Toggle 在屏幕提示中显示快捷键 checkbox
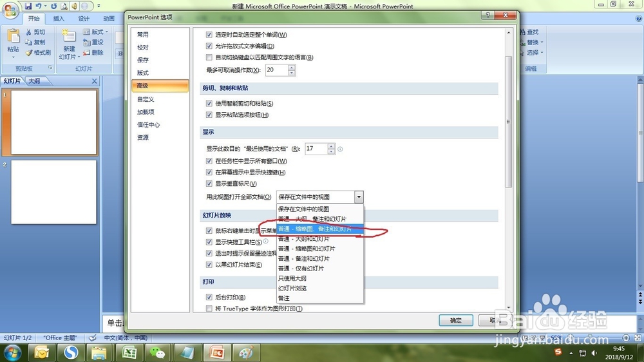644x362 pixels. pos(209,173)
